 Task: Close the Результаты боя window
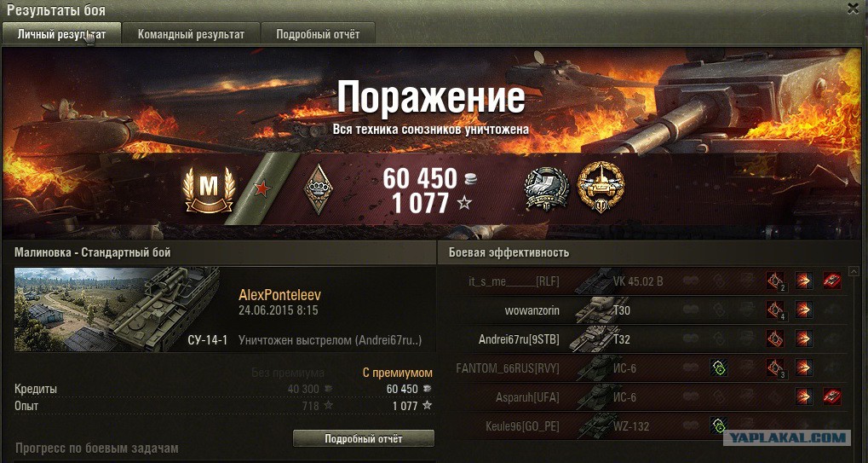tap(853, 9)
